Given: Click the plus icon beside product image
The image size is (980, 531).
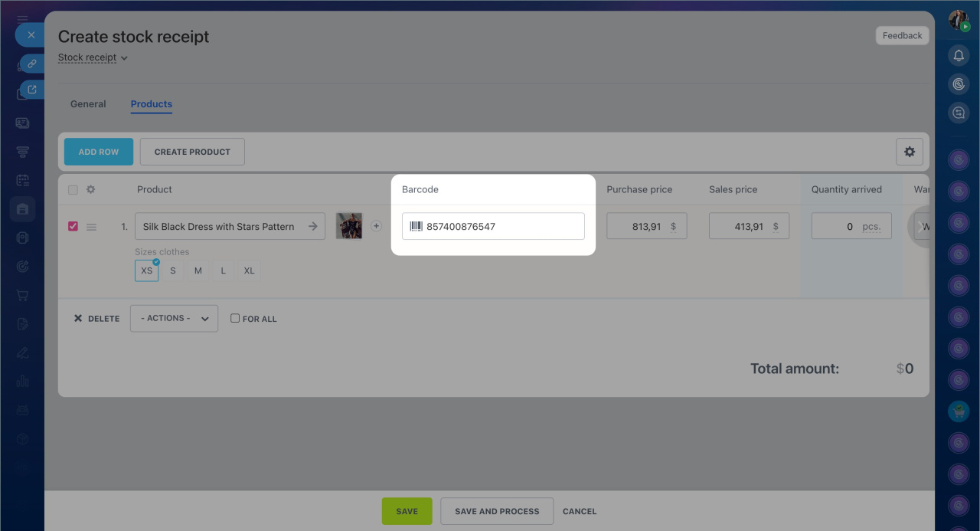Looking at the screenshot, I should (376, 226).
